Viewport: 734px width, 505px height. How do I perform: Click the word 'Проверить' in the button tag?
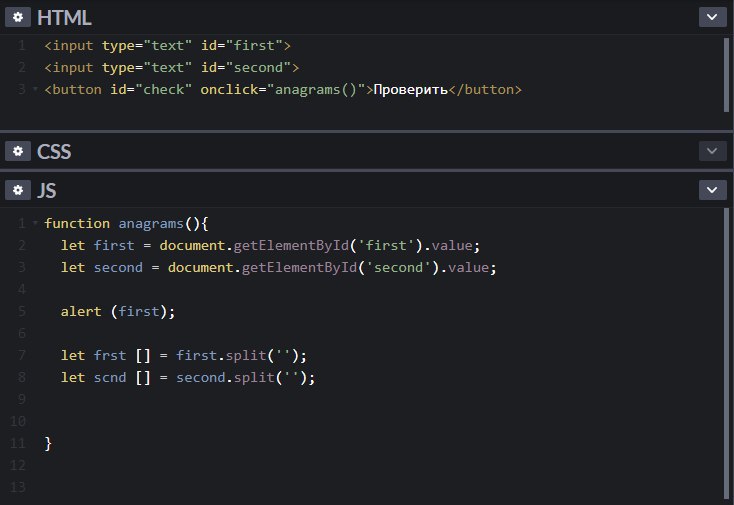point(411,89)
